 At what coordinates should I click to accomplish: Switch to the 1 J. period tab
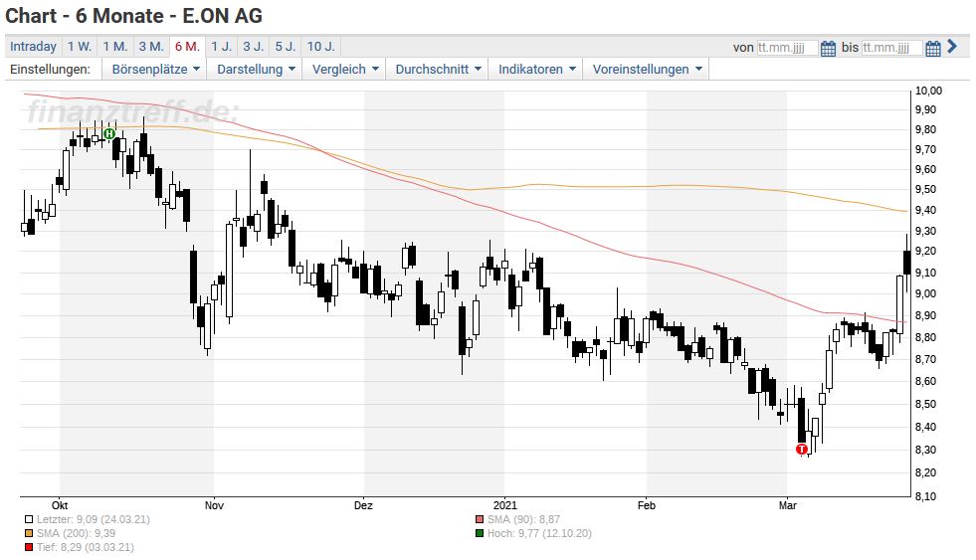point(221,47)
